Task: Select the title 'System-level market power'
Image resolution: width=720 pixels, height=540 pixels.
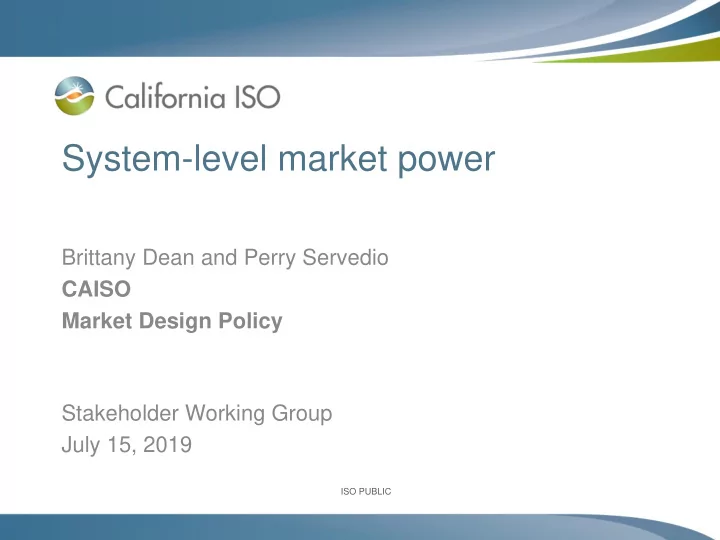Action: coord(278,159)
